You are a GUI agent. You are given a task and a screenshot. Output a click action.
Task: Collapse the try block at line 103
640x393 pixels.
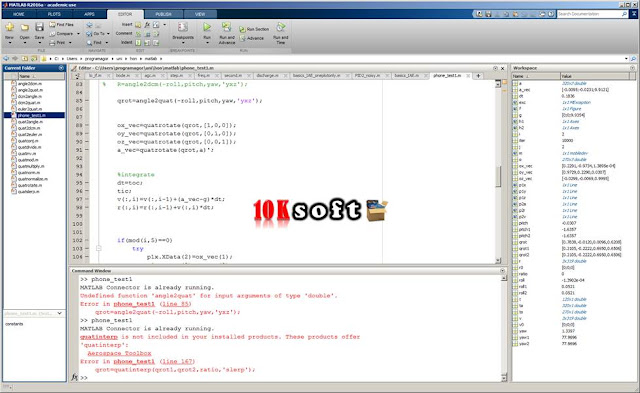tap(98, 248)
